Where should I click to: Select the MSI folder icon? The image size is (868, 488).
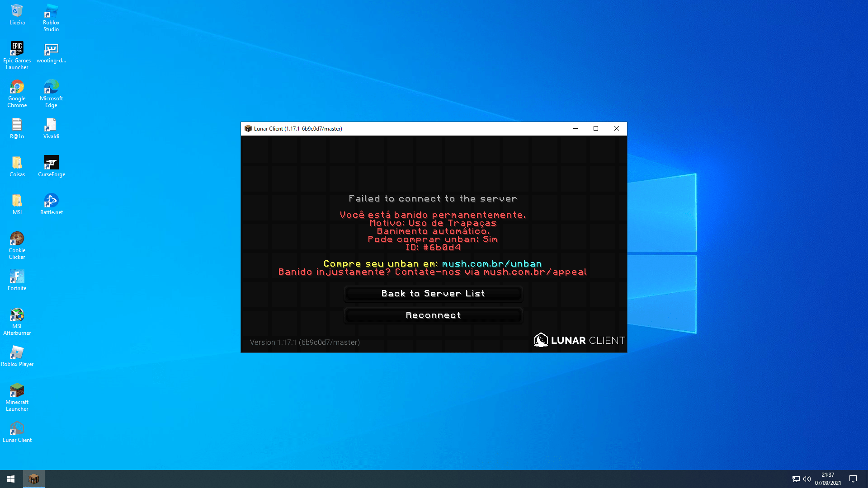pyautogui.click(x=17, y=205)
